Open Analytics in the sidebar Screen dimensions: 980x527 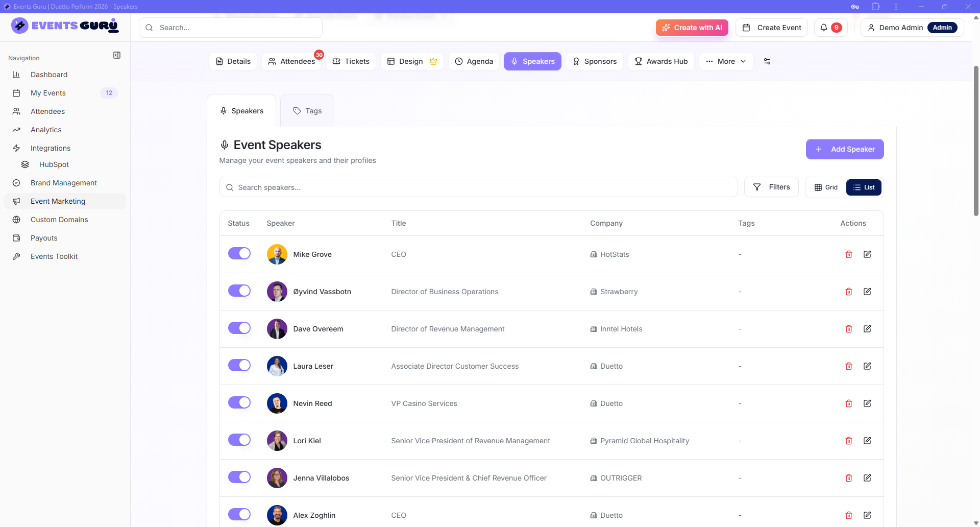(65, 130)
